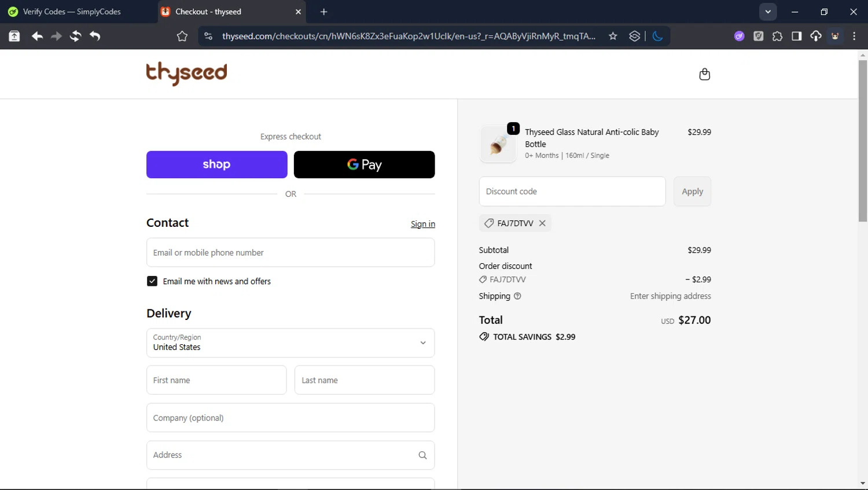Switch to the Verify Codes — SimplyCodes tab

tap(72, 12)
